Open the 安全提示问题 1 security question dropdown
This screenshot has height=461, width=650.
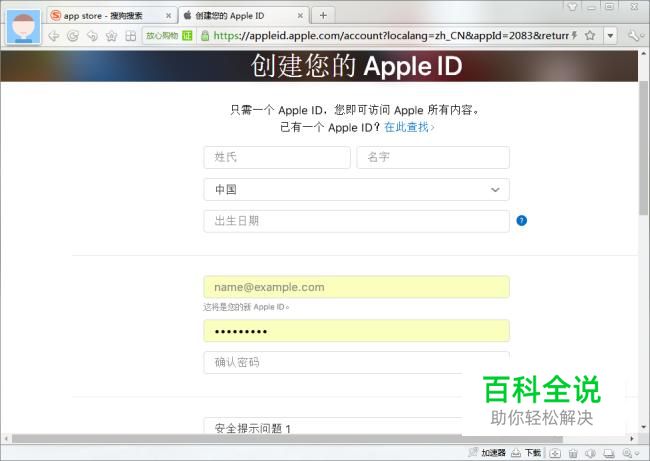point(333,426)
